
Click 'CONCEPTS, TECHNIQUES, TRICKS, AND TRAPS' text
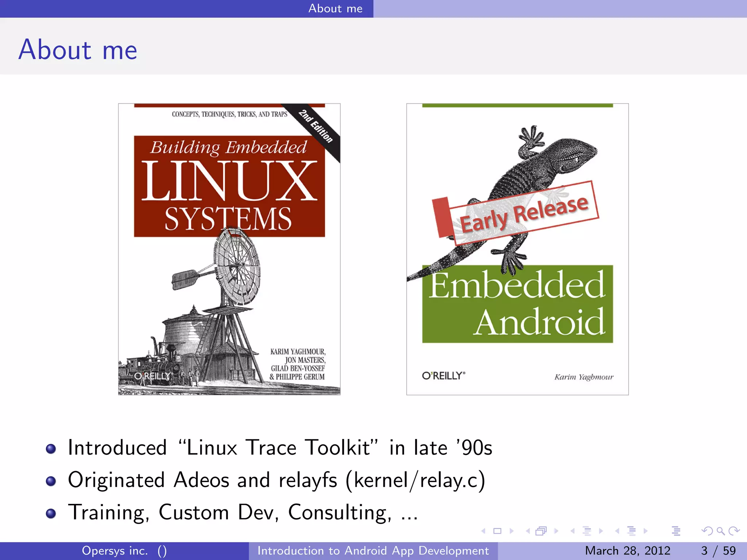click(229, 114)
